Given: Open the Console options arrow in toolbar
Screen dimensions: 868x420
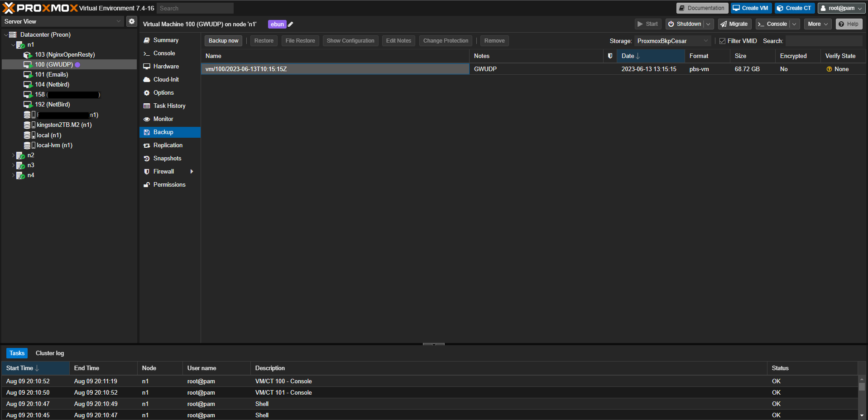Looking at the screenshot, I should [x=794, y=24].
